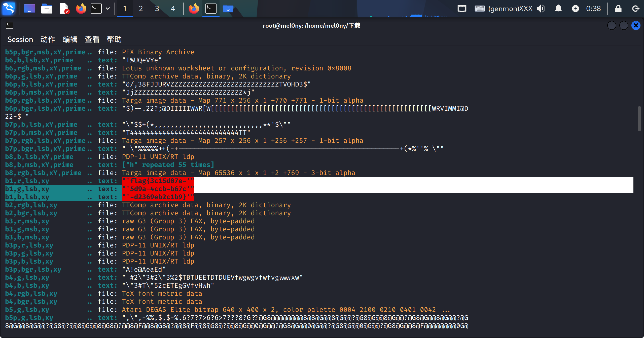Launch Firefox from the panel launcher

click(81, 9)
